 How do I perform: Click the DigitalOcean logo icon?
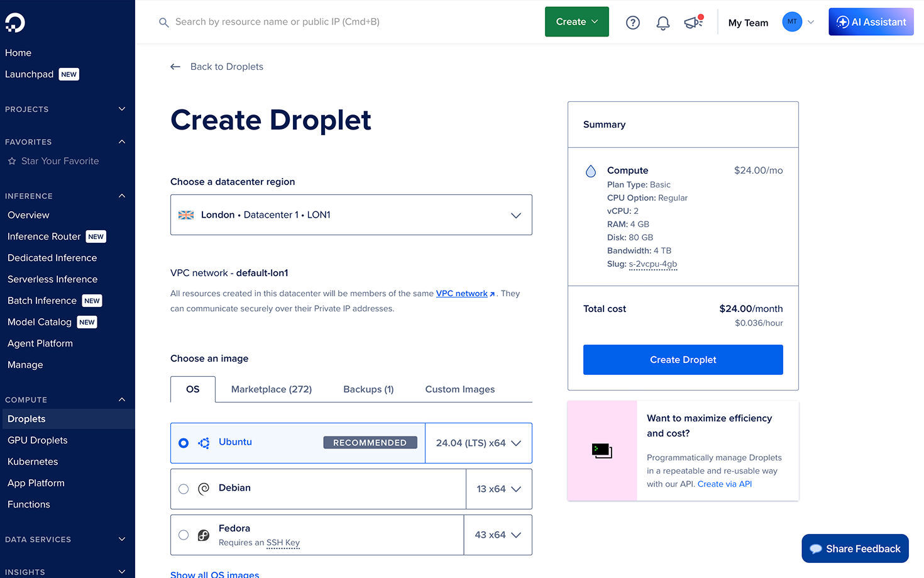point(15,23)
